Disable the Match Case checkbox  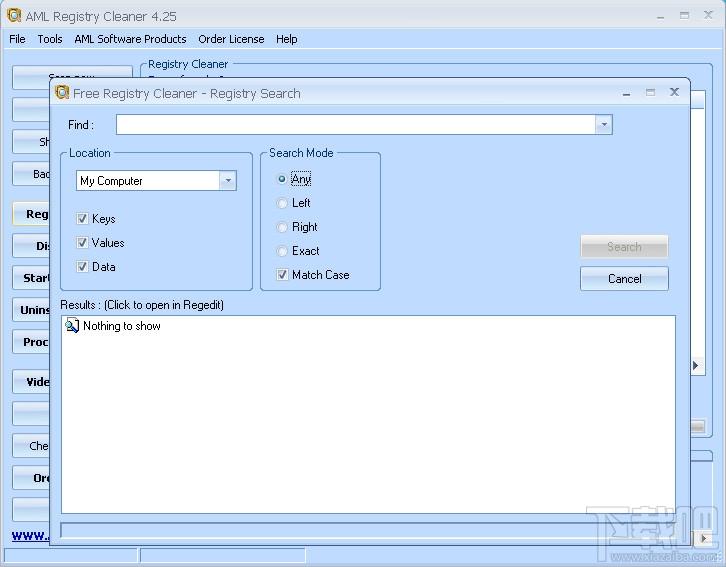tap(282, 275)
